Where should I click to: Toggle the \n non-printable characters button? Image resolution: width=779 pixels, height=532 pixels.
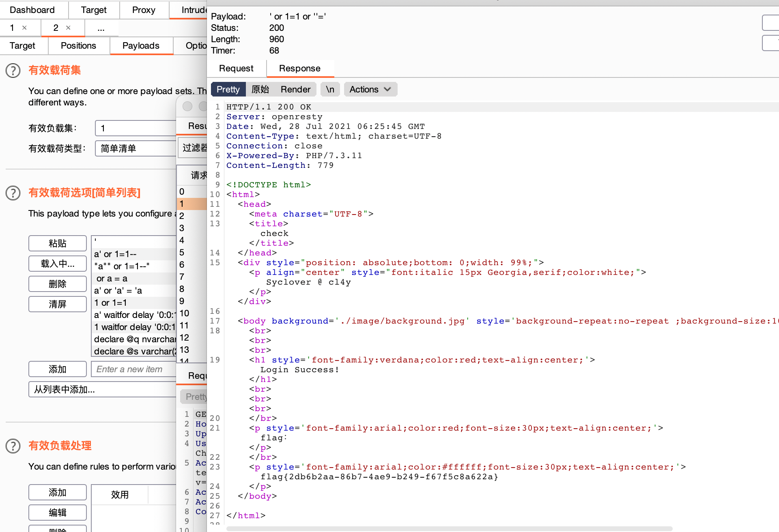[x=330, y=89]
